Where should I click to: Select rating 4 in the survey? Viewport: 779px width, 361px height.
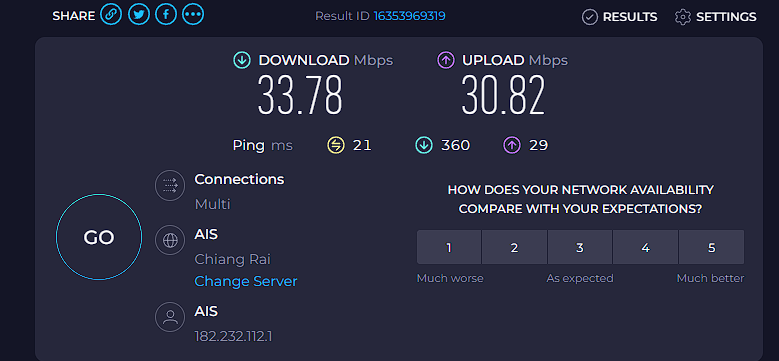[x=645, y=247]
